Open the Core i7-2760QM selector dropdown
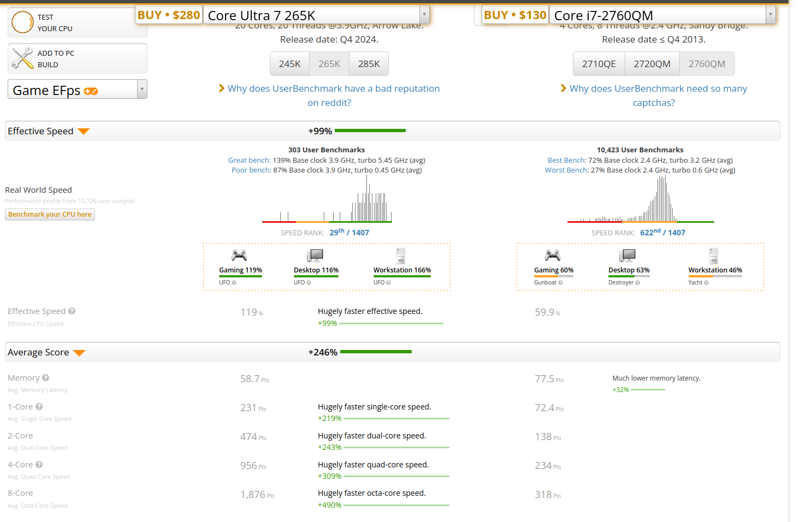 (x=662, y=15)
